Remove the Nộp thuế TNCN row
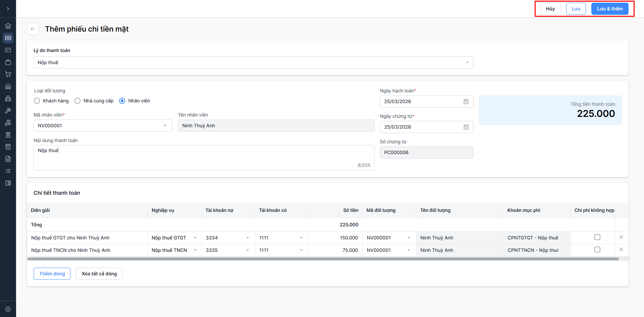This screenshot has height=317, width=644. pyautogui.click(x=621, y=250)
